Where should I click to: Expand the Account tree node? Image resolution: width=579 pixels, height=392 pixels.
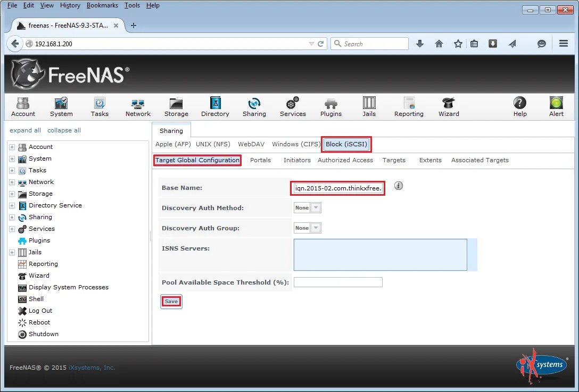point(12,147)
